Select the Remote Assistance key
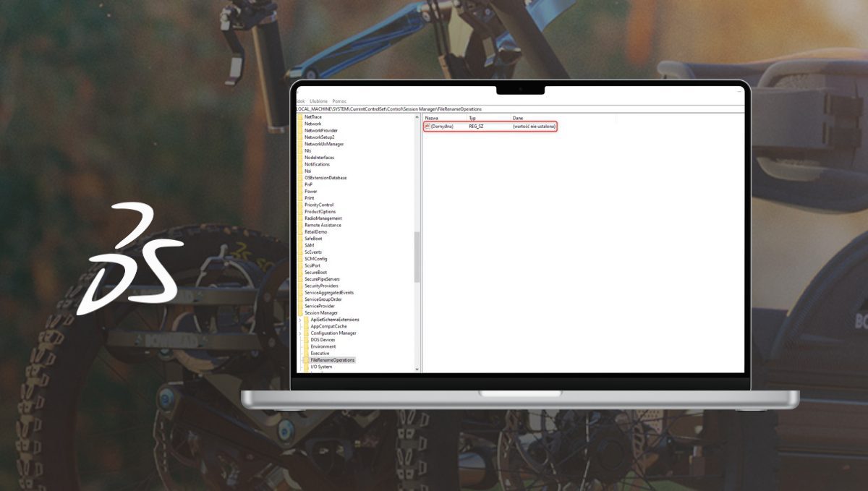 (323, 225)
